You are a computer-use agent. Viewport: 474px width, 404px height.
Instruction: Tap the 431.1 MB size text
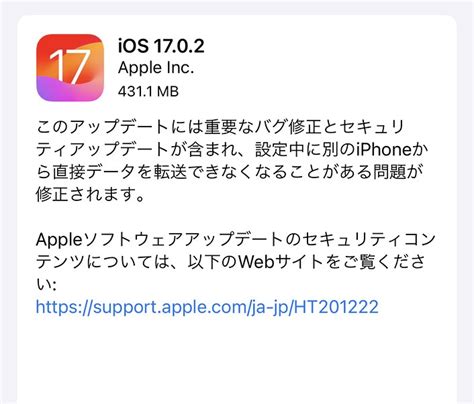pyautogui.click(x=148, y=91)
